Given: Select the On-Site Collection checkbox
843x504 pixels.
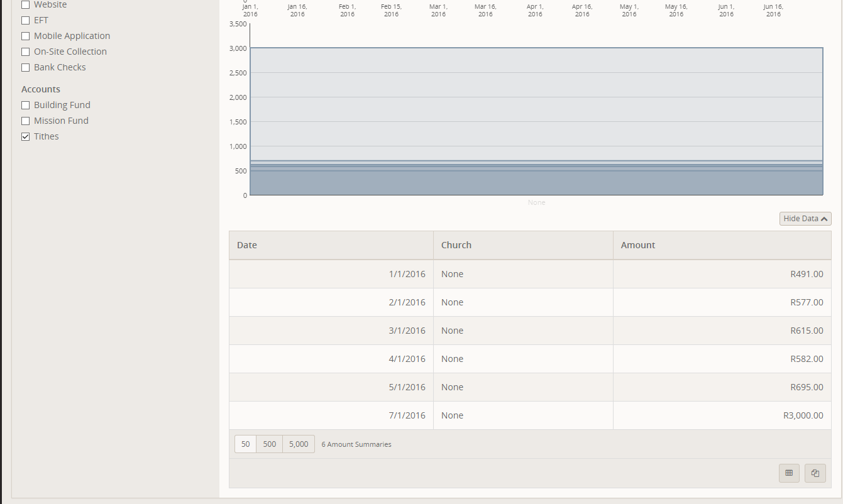Looking at the screenshot, I should click(26, 52).
